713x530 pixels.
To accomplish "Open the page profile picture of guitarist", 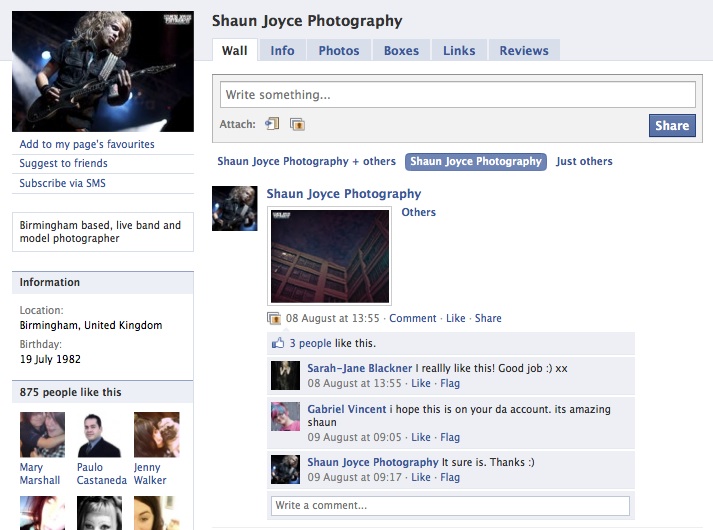I will 103,71.
